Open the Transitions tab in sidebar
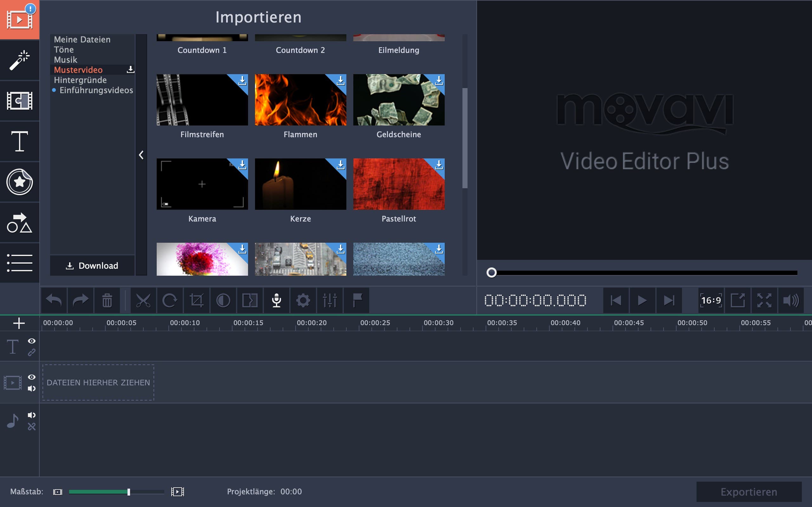The height and width of the screenshot is (507, 812). coord(19,100)
